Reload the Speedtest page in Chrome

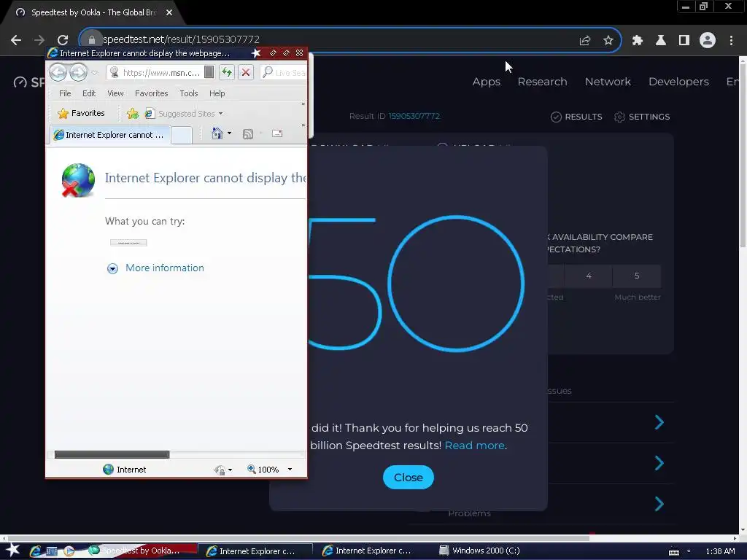(63, 40)
